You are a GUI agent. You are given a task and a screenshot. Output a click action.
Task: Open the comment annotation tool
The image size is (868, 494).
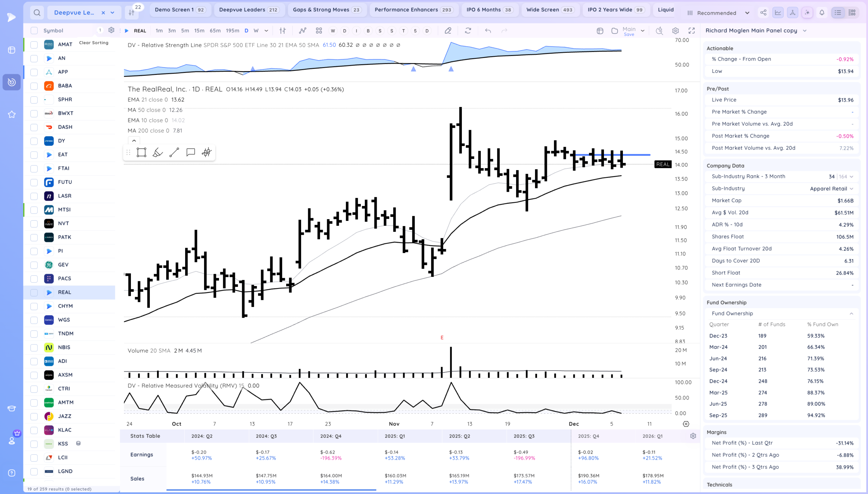(x=191, y=152)
